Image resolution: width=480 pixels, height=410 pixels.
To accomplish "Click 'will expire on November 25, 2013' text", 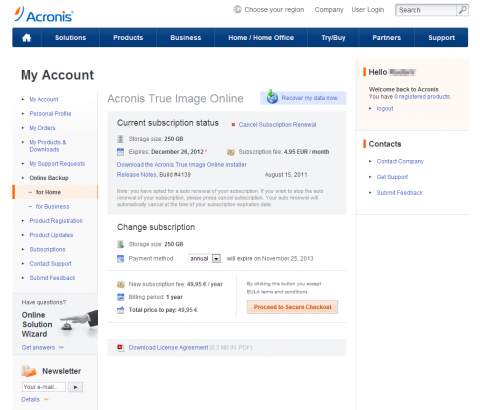I will pyautogui.click(x=270, y=259).
